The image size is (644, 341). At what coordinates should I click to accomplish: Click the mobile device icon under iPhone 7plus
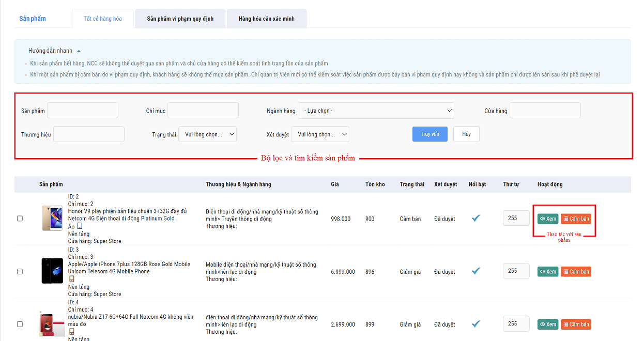(72, 279)
